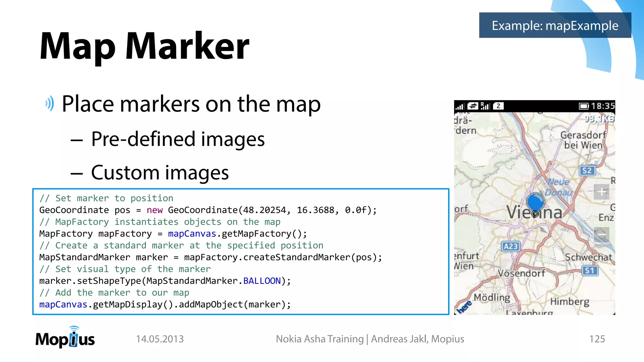Click the Example: mapExample label
Screen dimensions: 644x362
point(555,25)
